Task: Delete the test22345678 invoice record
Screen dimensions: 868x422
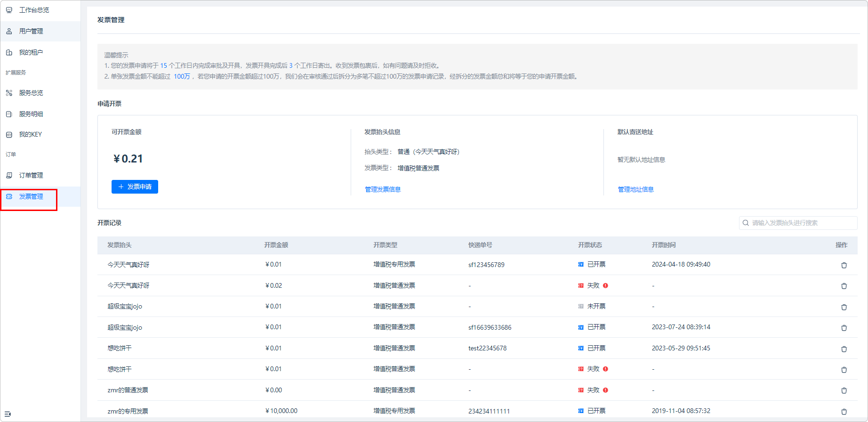Action: [x=844, y=349]
